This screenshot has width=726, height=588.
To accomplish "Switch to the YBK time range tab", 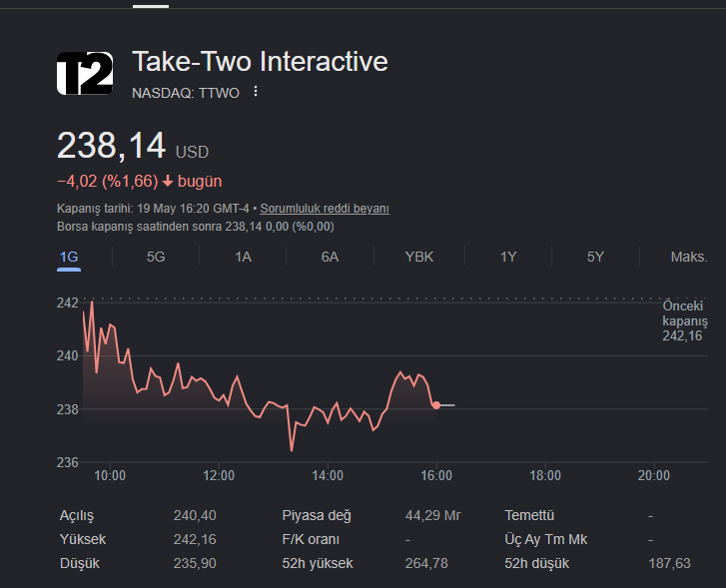I will click(x=419, y=257).
